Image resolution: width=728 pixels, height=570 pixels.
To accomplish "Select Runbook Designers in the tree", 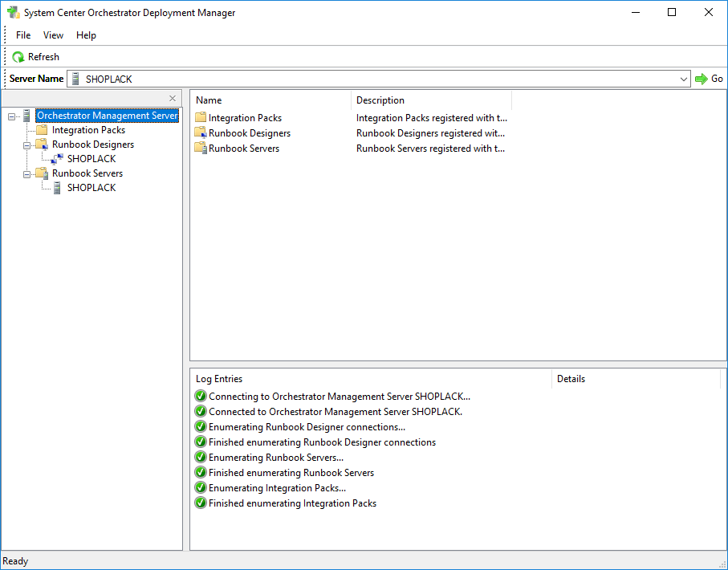I will 93,145.
